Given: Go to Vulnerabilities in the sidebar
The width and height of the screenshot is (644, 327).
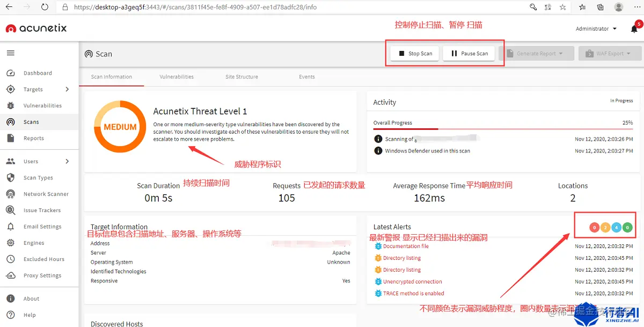Looking at the screenshot, I should [42, 106].
